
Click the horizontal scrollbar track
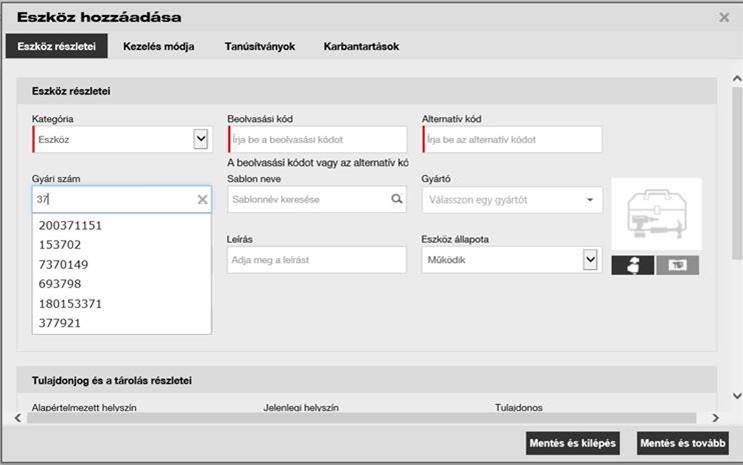(x=362, y=418)
